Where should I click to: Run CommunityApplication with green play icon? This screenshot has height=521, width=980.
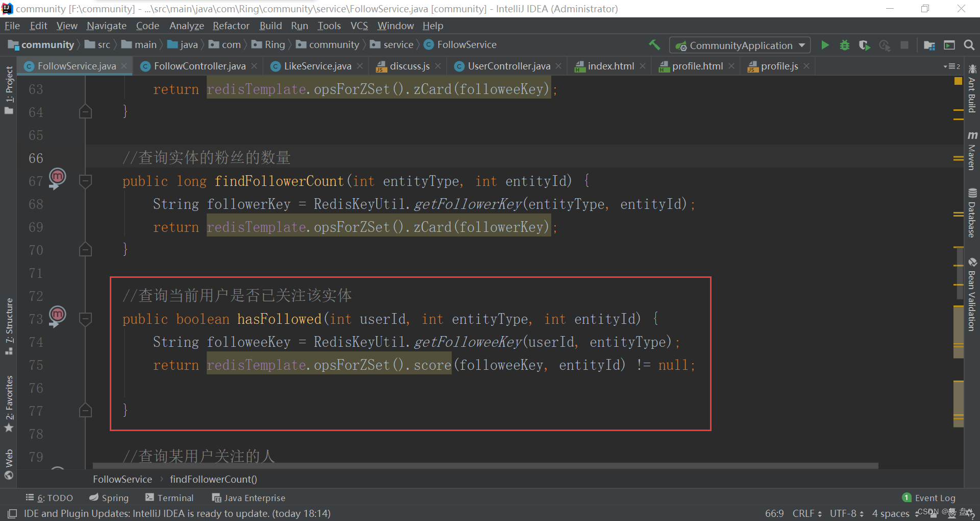coord(825,45)
